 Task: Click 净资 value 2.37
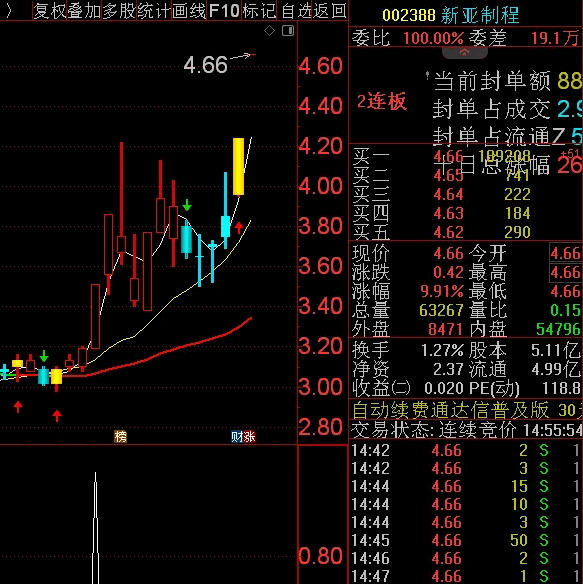tap(448, 369)
